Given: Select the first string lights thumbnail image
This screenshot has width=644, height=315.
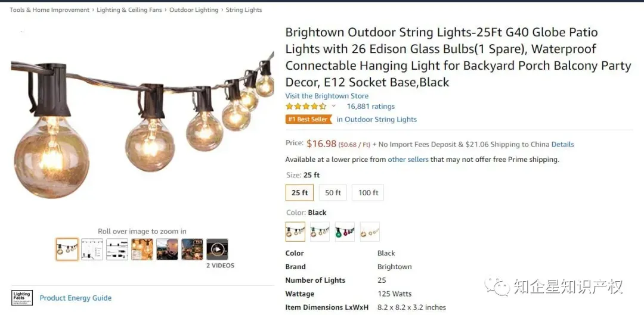Looking at the screenshot, I should coord(67,249).
